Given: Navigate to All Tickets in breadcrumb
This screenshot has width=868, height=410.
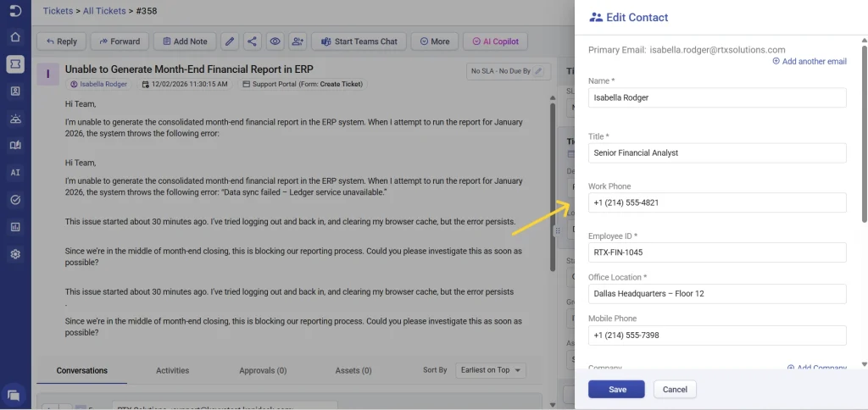Looking at the screenshot, I should (104, 10).
